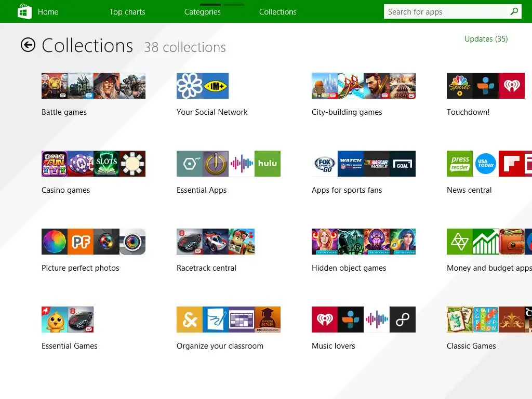Screen dimensions: 532x399
Task: Open the flower icon in Your Social Network
Action: (190, 86)
